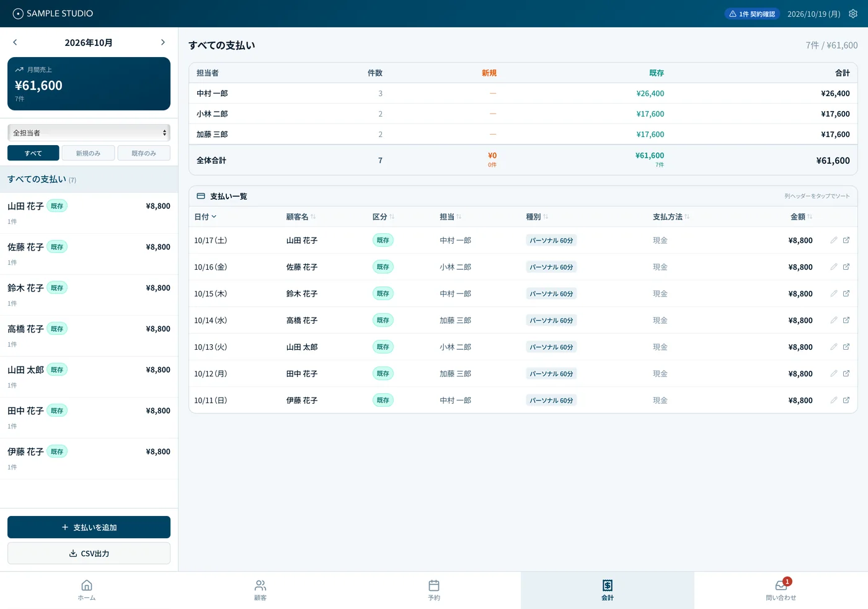868x609 pixels.
Task: Click edit pencil for 10/17 山田 花子 payment
Action: pyautogui.click(x=834, y=240)
